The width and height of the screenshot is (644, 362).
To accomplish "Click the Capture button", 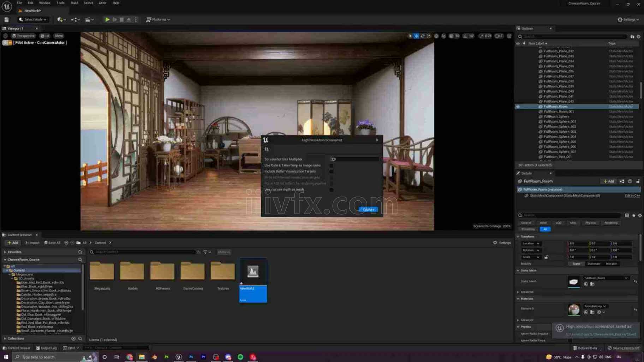I will [x=368, y=210].
